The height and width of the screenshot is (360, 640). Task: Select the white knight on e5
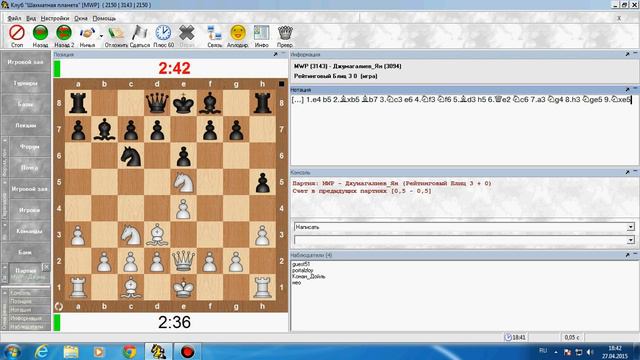coord(183,182)
